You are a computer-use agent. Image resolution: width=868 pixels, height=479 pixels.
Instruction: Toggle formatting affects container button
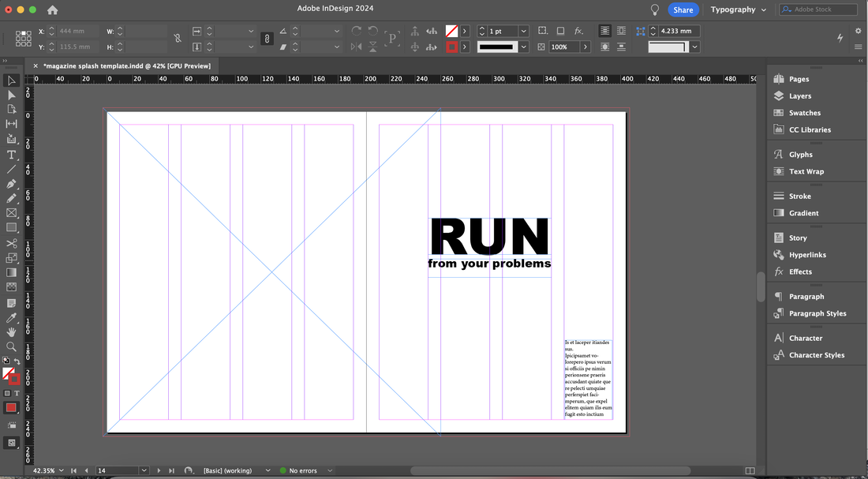(x=7, y=393)
